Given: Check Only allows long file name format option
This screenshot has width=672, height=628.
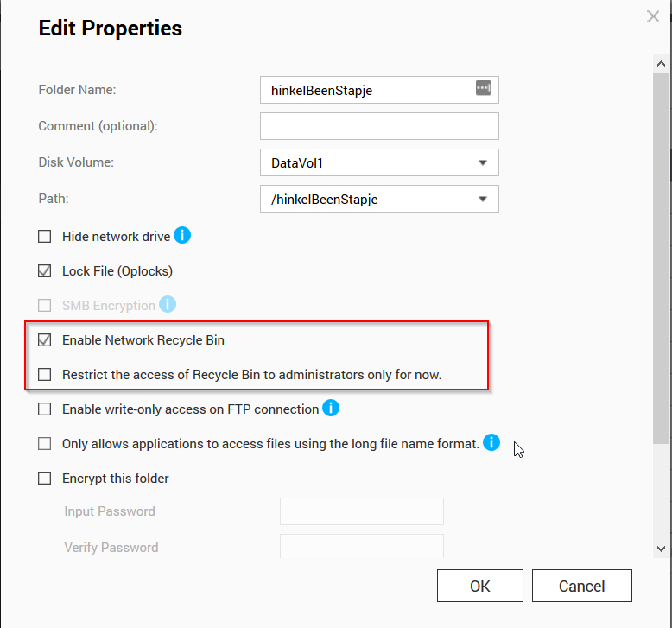Looking at the screenshot, I should (45, 444).
